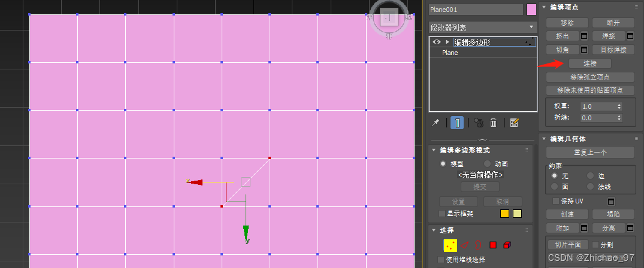Click grip handle of 选择 rollout
This screenshot has height=268, width=644.
pos(526,230)
